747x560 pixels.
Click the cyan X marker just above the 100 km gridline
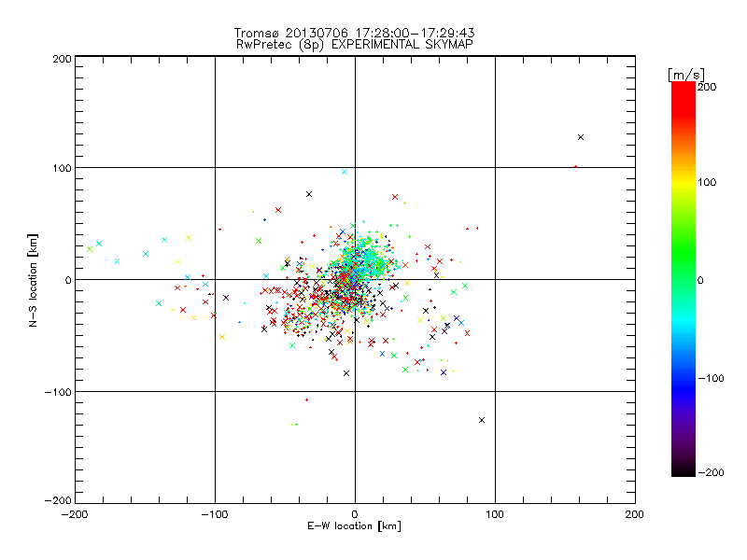pos(345,172)
